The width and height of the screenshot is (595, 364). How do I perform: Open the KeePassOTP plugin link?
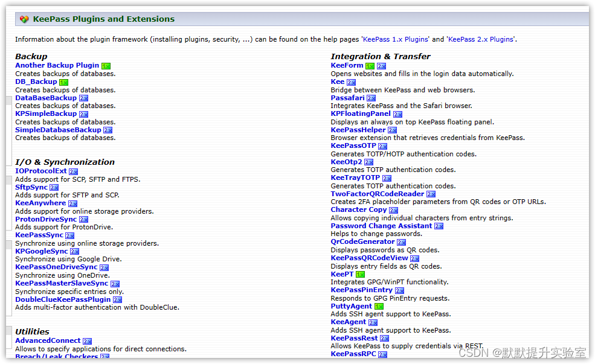coord(353,145)
